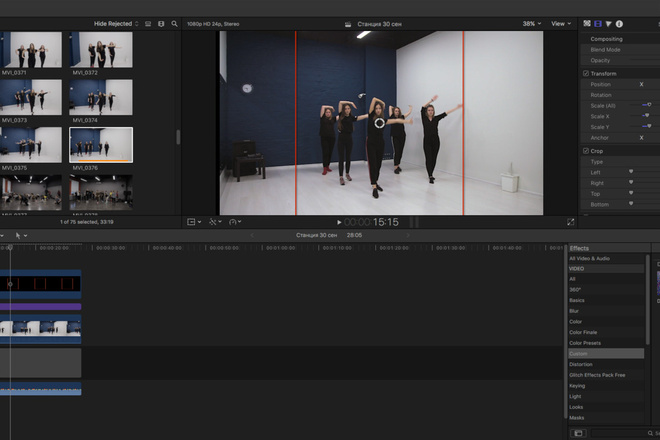Image resolution: width=660 pixels, height=440 pixels.
Task: Go back in timeline history
Action: (252, 235)
